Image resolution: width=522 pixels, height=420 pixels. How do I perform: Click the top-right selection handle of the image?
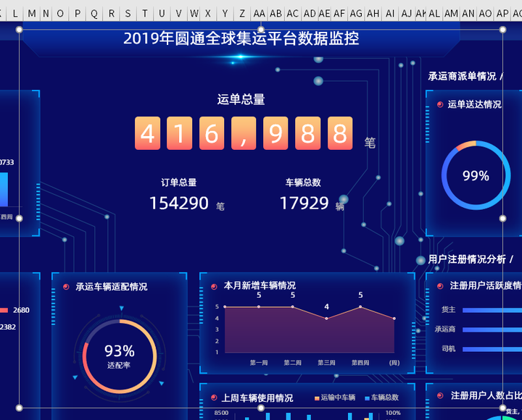[x=502, y=30]
